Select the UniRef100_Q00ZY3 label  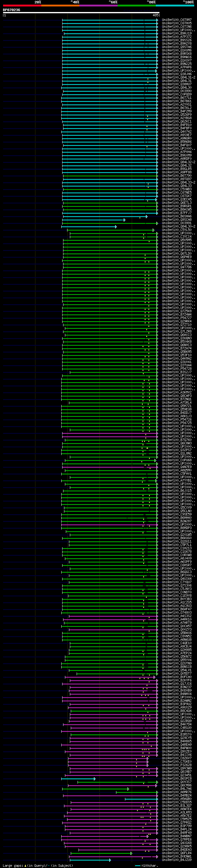click(176, 629)
